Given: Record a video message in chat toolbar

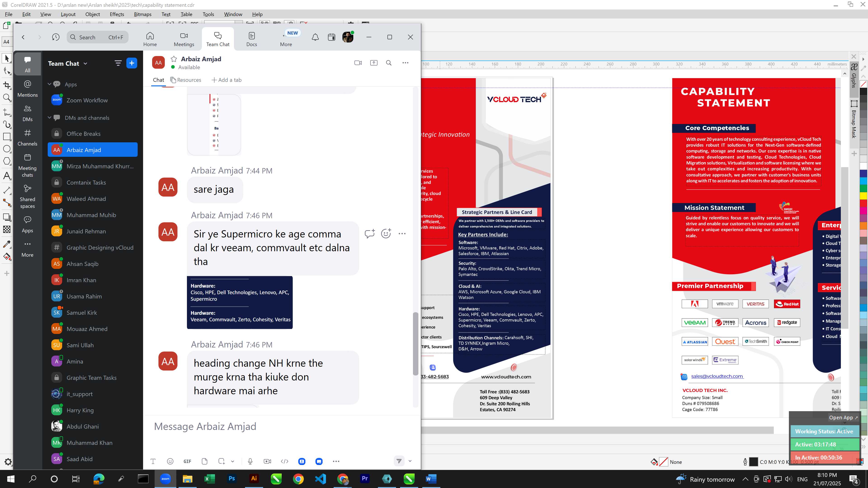Looking at the screenshot, I should click(x=267, y=461).
